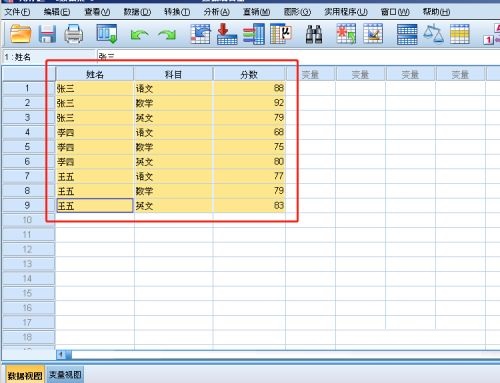
Task: Click score 75 in row 5
Action: pos(249,147)
